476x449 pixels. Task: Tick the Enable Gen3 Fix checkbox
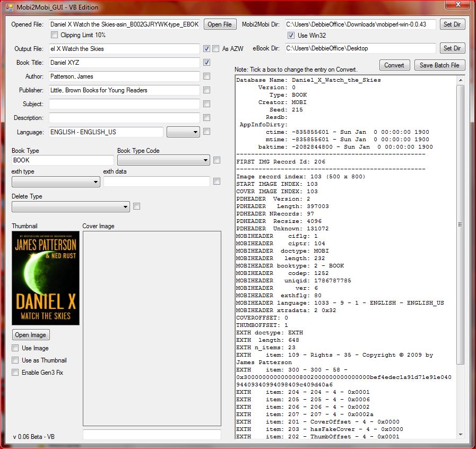[15, 373]
